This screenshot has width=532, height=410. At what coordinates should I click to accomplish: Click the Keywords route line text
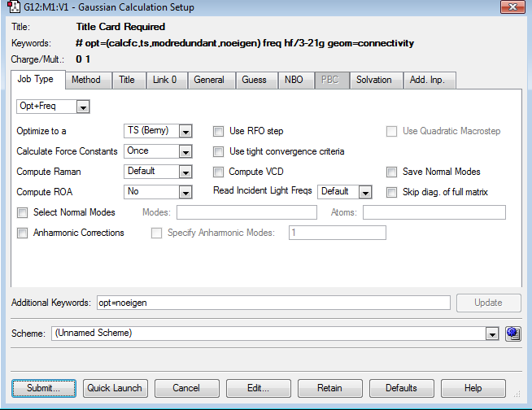(245, 43)
